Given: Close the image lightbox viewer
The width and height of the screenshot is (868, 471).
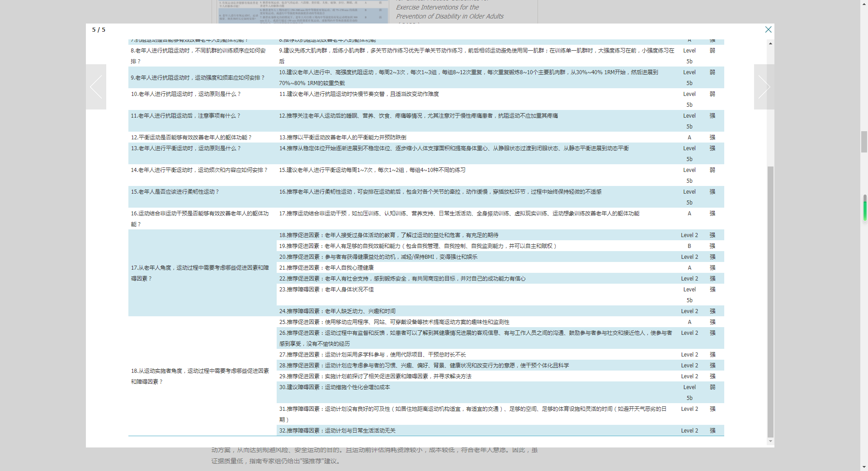Looking at the screenshot, I should 768,29.
